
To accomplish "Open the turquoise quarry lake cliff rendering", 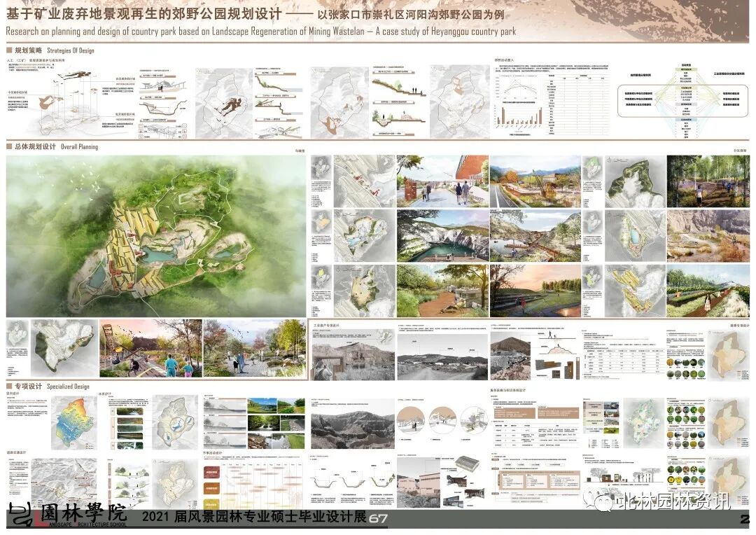I will (442, 236).
